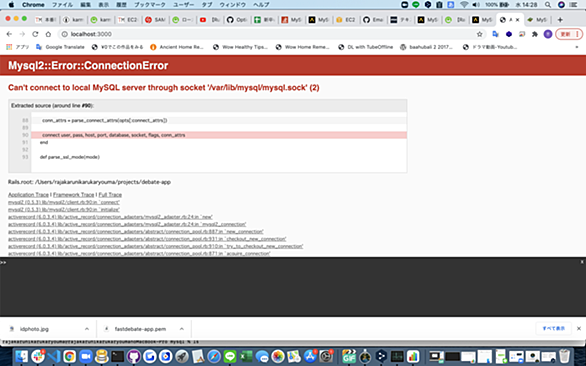Viewport: 586px width, 366px height.
Task: Open the ウィンドウ menu
Action: [232, 4]
